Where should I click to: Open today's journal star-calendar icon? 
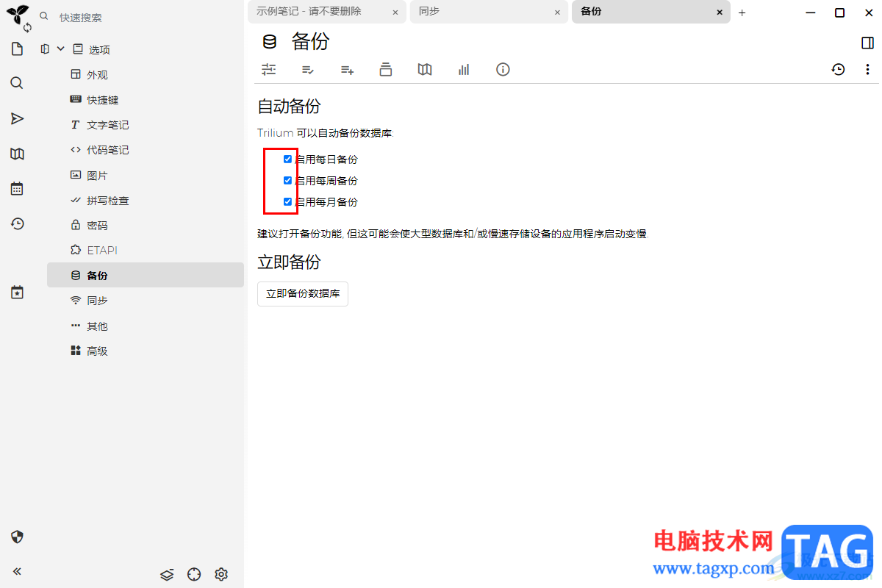[x=17, y=292]
